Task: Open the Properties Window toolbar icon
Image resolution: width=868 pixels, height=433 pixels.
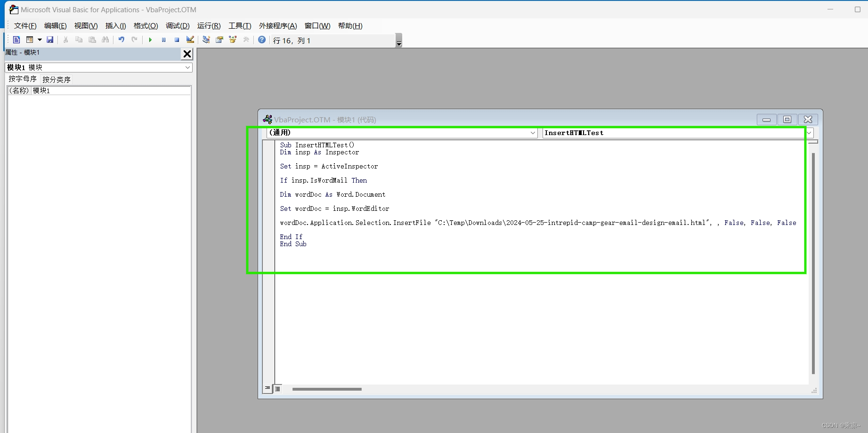Action: click(x=219, y=40)
